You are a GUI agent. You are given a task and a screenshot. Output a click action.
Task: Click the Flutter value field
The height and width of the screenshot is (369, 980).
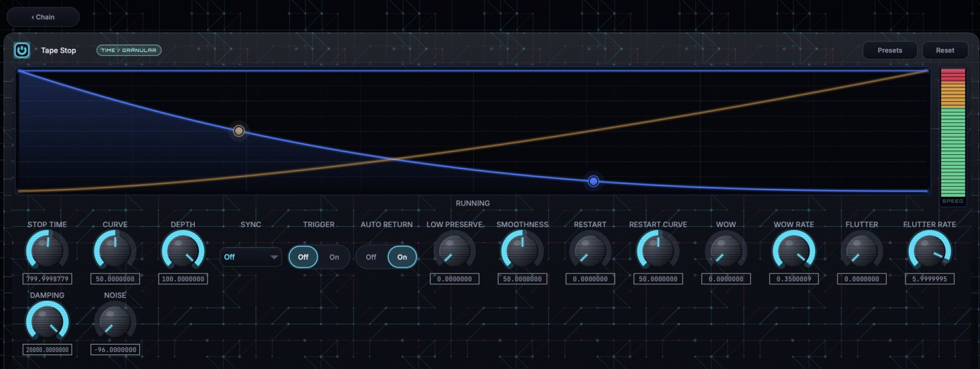click(862, 279)
